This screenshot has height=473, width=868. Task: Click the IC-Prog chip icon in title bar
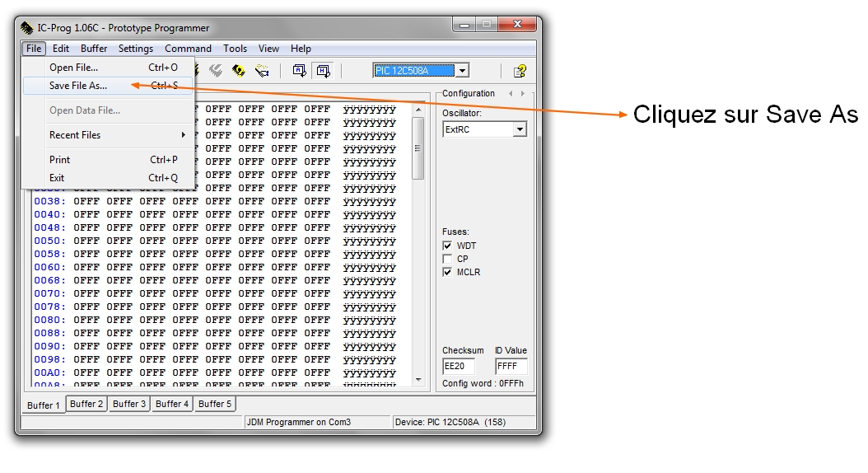tap(26, 28)
